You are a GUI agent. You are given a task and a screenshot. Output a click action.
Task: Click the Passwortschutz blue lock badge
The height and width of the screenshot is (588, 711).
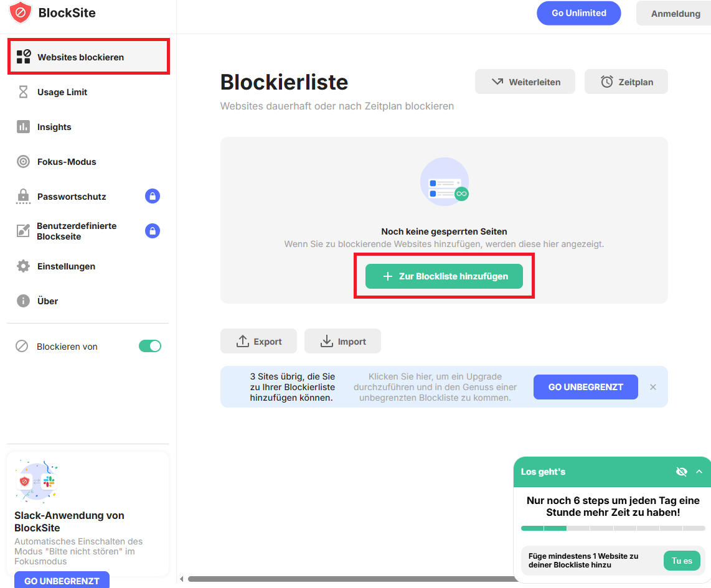153,196
